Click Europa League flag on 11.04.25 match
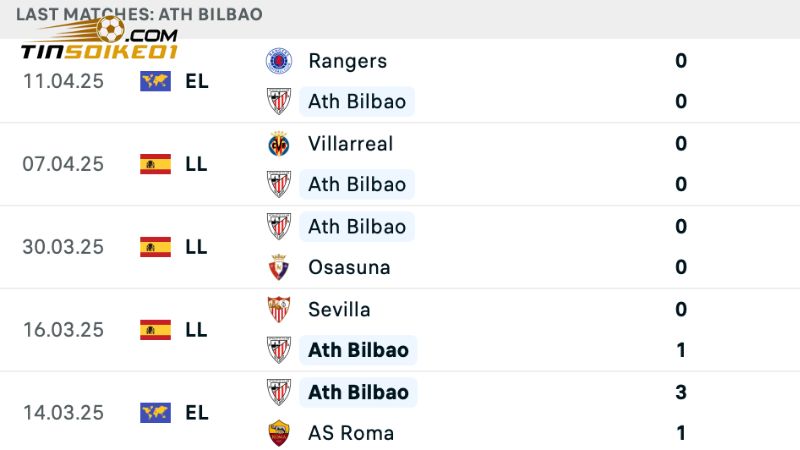Viewport: 800px width, 450px height. [x=155, y=81]
